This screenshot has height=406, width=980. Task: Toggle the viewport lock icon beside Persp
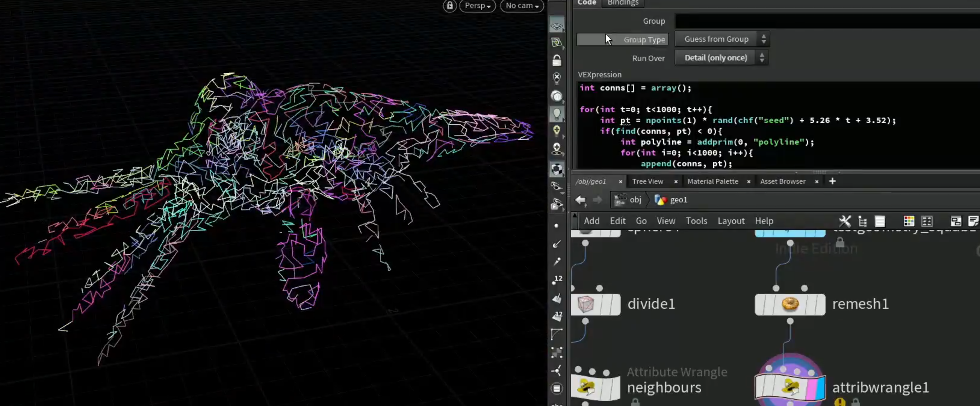pos(449,6)
